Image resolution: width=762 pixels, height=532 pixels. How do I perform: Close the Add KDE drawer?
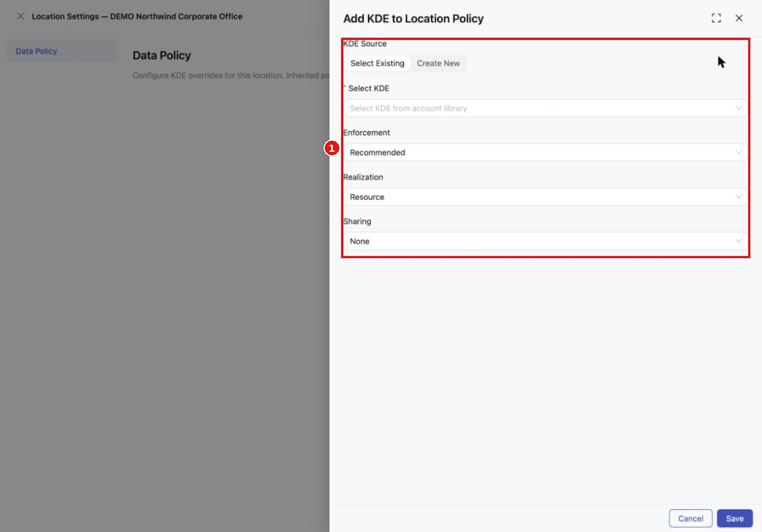739,18
